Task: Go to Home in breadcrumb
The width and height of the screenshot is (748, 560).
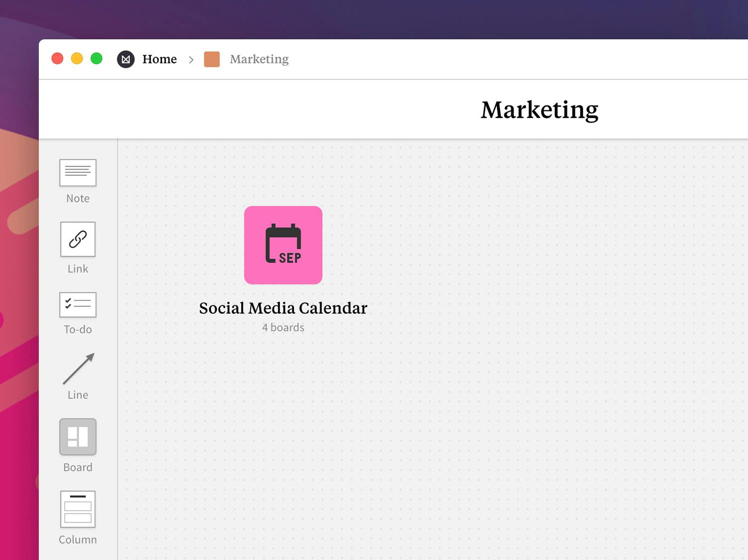Action: click(x=160, y=59)
